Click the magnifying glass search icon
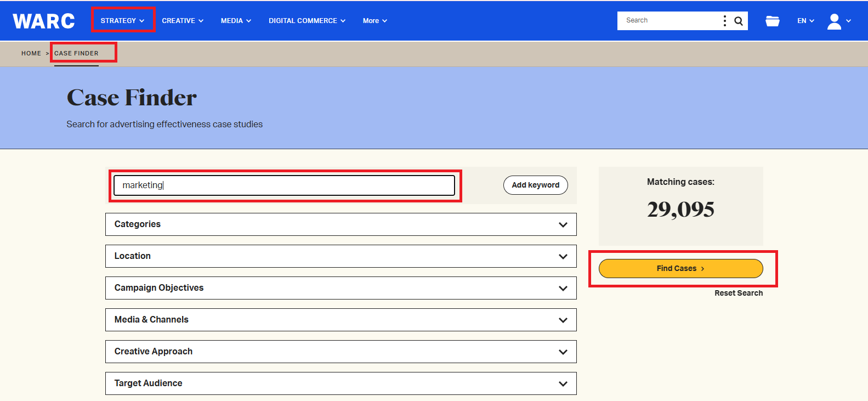 tap(739, 21)
